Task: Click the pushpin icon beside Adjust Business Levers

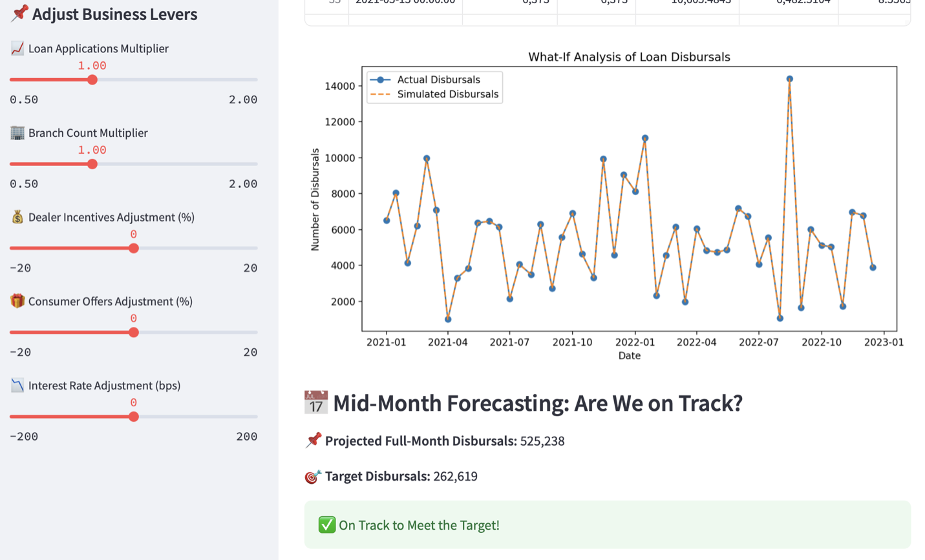Action: 19,13
